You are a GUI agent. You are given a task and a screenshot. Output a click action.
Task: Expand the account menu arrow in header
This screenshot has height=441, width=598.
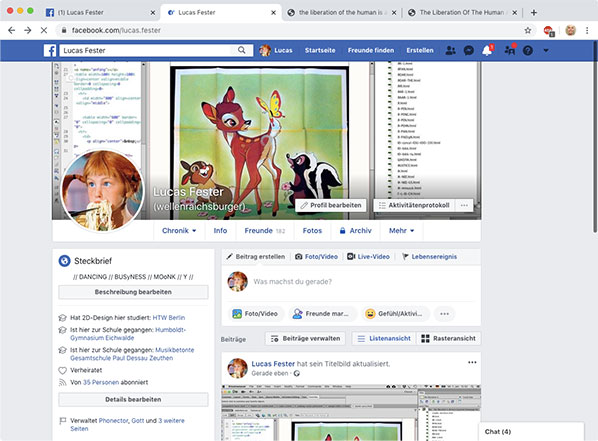click(x=546, y=50)
